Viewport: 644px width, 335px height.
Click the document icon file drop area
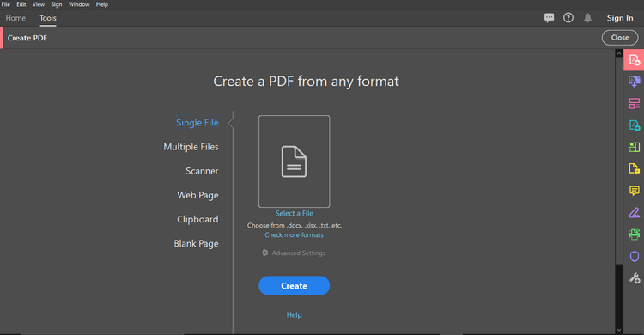(294, 161)
